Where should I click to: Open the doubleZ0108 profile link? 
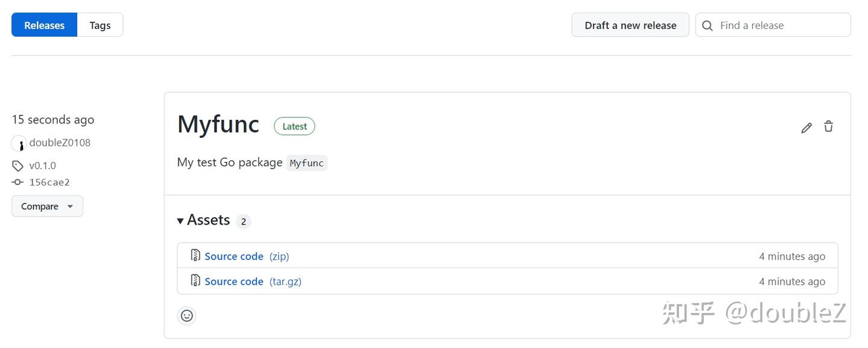(x=60, y=143)
